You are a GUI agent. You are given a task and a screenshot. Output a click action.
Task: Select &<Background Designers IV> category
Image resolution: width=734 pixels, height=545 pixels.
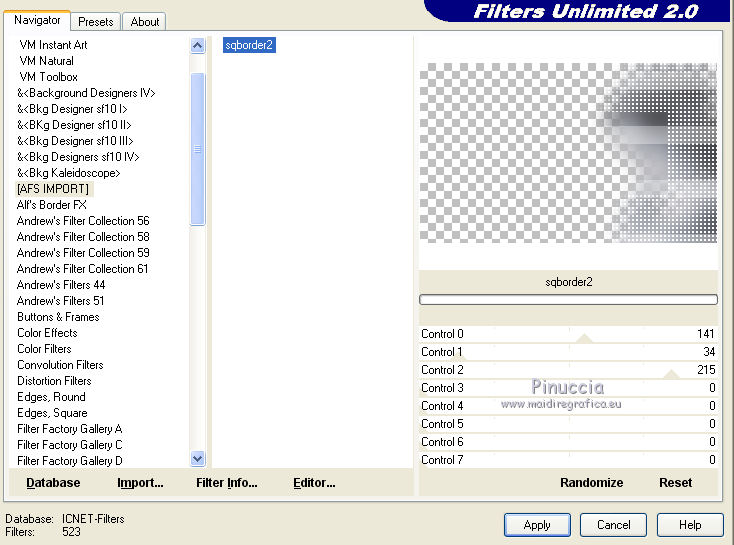click(86, 93)
